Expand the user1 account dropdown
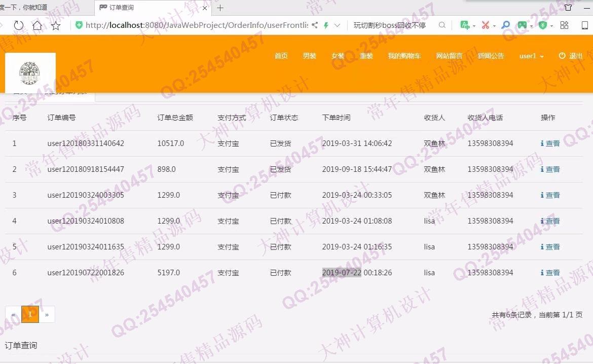 click(x=531, y=56)
